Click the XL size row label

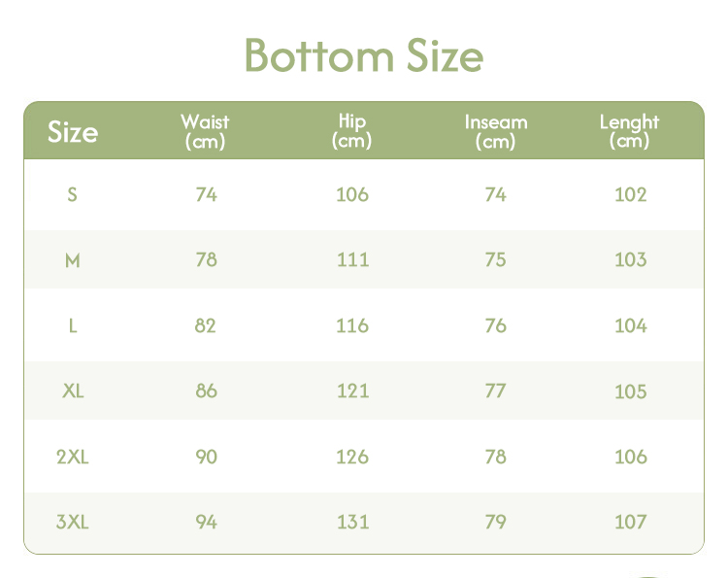click(72, 391)
